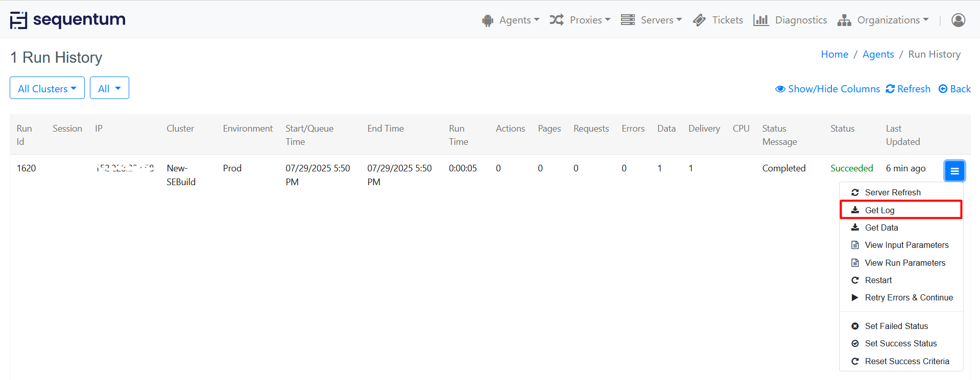Open the Proxies dropdown menu
Screen dimensions: 980x380
coord(580,20)
